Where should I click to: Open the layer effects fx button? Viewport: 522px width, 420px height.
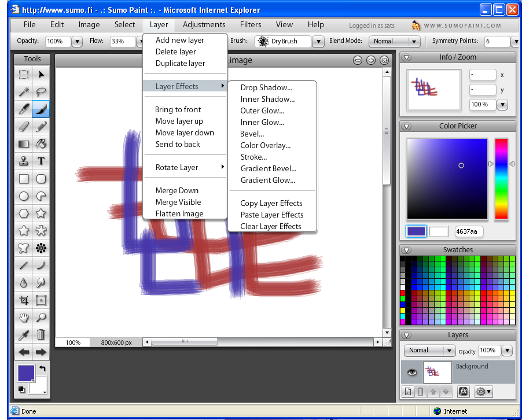click(463, 392)
